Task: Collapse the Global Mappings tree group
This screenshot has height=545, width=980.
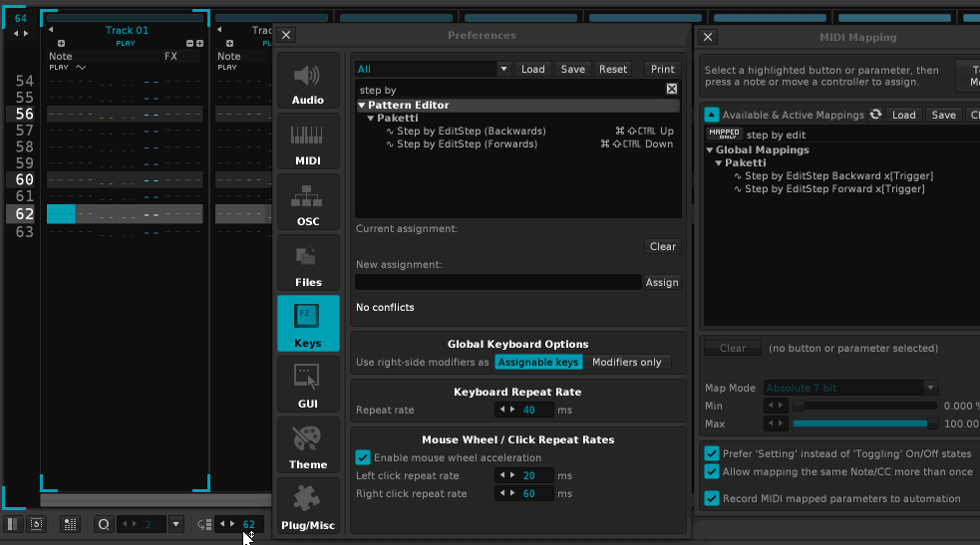Action: (710, 150)
